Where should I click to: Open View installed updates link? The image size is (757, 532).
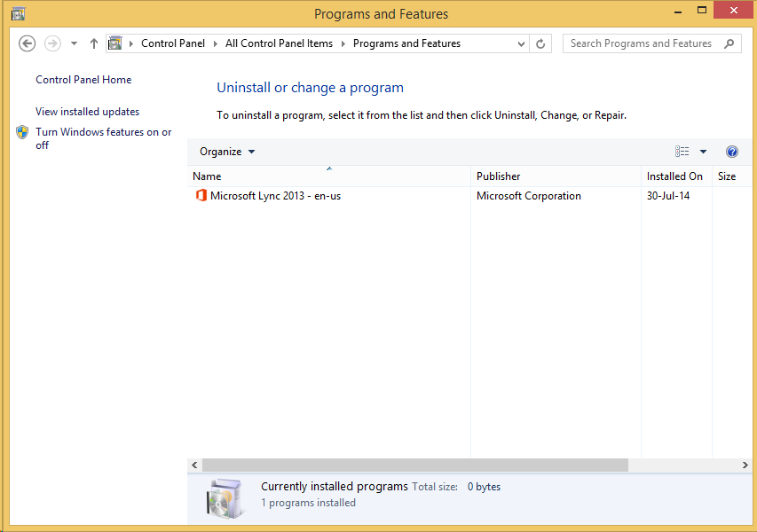coord(87,112)
